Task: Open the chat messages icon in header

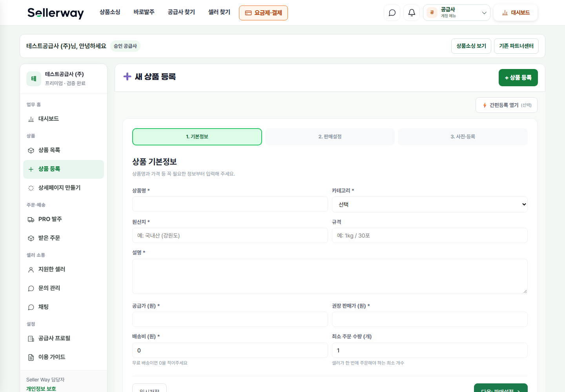Action: pyautogui.click(x=392, y=13)
